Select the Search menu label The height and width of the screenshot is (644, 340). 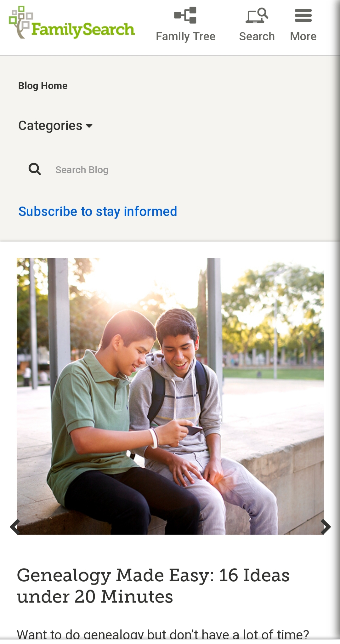pos(257,36)
